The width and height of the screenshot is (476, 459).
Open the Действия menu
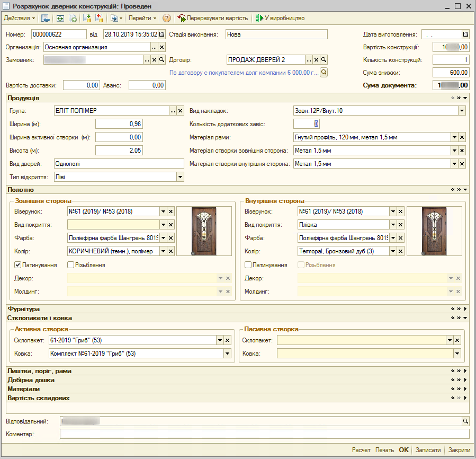coord(19,18)
